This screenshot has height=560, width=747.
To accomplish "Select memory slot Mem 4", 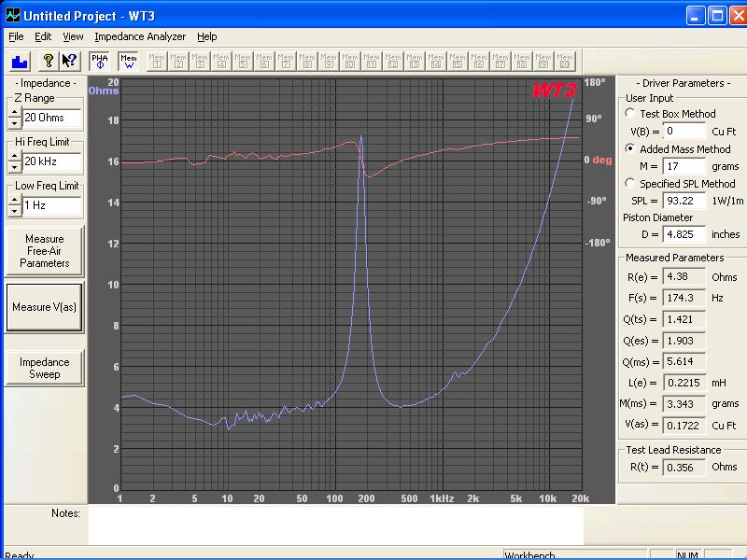I will 221,62.
